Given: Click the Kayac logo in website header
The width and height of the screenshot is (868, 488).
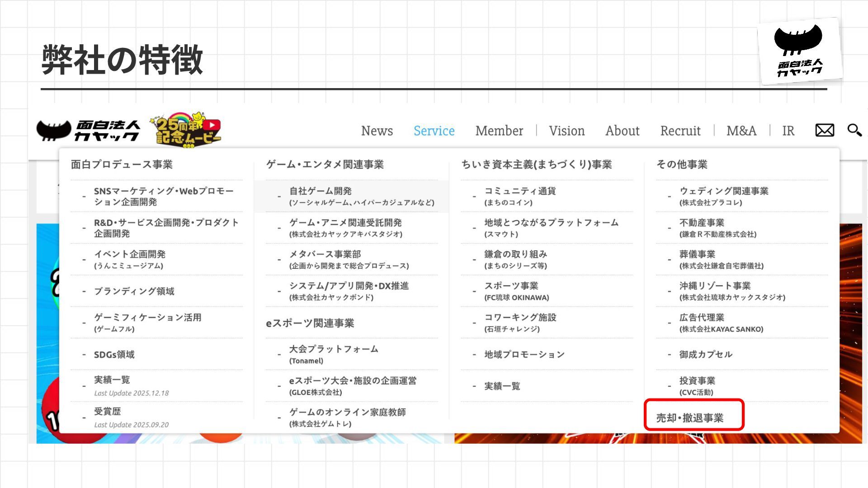Looking at the screenshot, I should click(x=88, y=131).
